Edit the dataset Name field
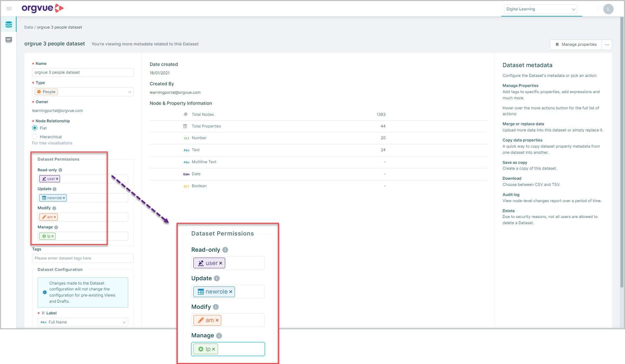 point(83,72)
